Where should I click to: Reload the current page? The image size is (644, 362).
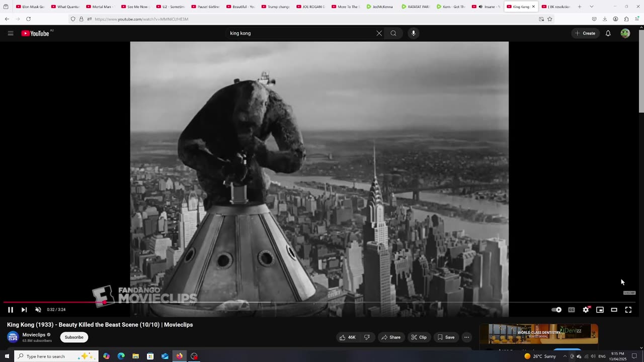(x=28, y=19)
